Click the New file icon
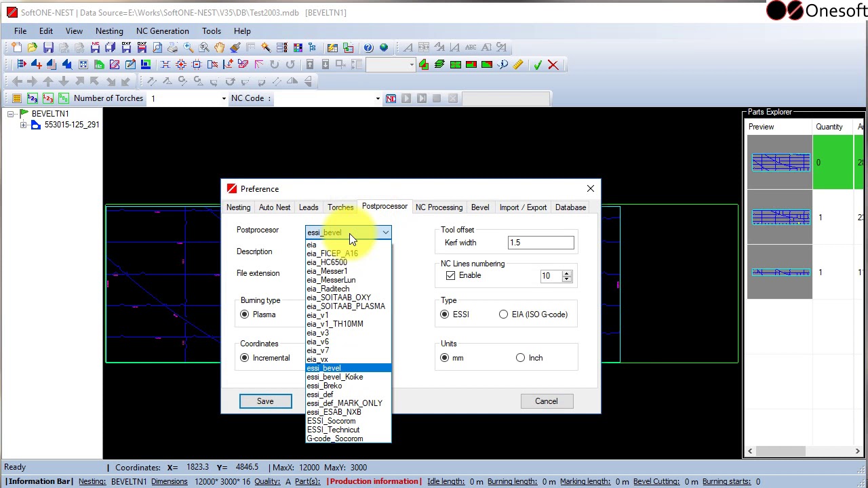This screenshot has width=868, height=488. [16, 47]
